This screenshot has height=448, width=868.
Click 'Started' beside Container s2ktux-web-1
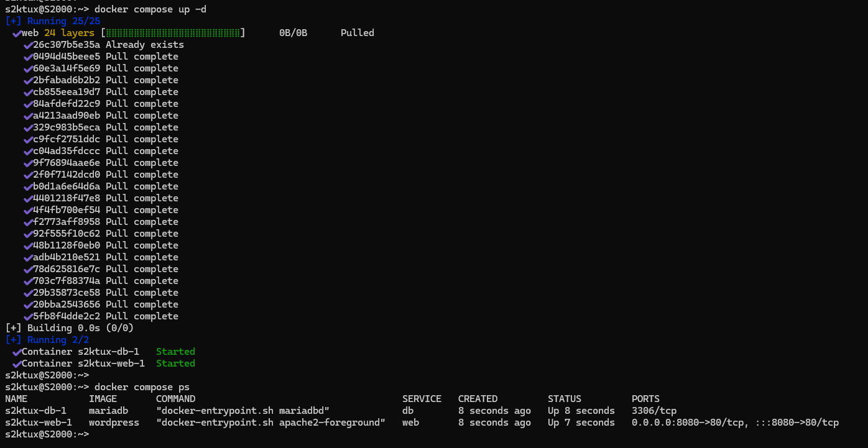point(175,363)
